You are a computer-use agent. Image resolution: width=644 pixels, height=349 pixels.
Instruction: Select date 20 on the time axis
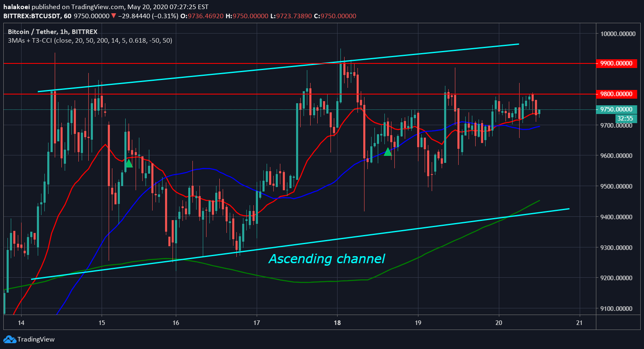pos(499,323)
